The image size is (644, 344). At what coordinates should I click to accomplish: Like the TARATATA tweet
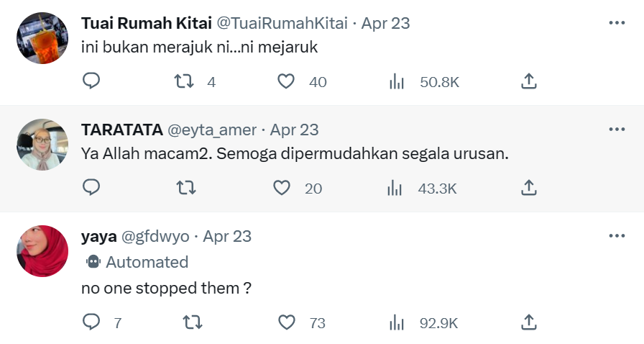coord(282,188)
